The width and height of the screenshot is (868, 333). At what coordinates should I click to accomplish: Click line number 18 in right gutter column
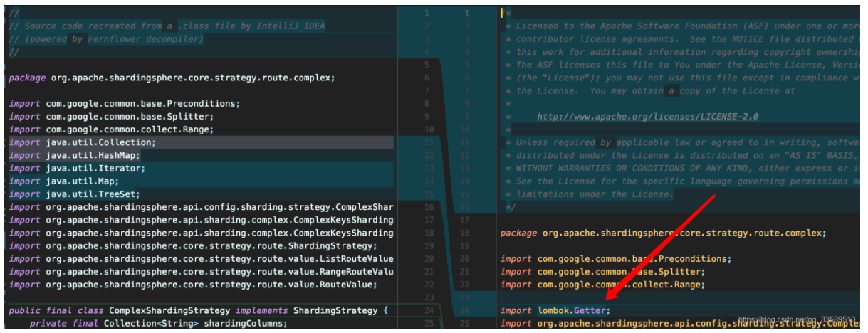click(x=466, y=233)
